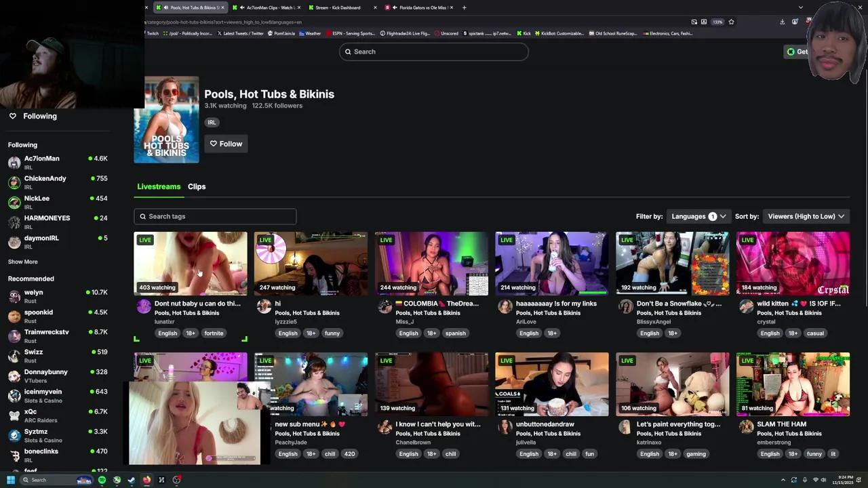Open the 184 watching Crystal stream thumbnail

tap(793, 264)
